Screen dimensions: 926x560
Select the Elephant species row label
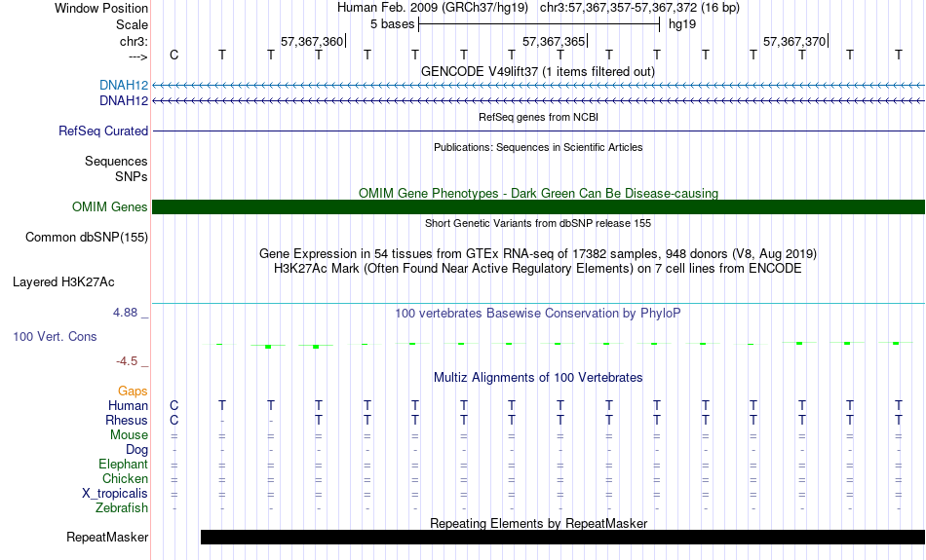pyautogui.click(x=123, y=464)
